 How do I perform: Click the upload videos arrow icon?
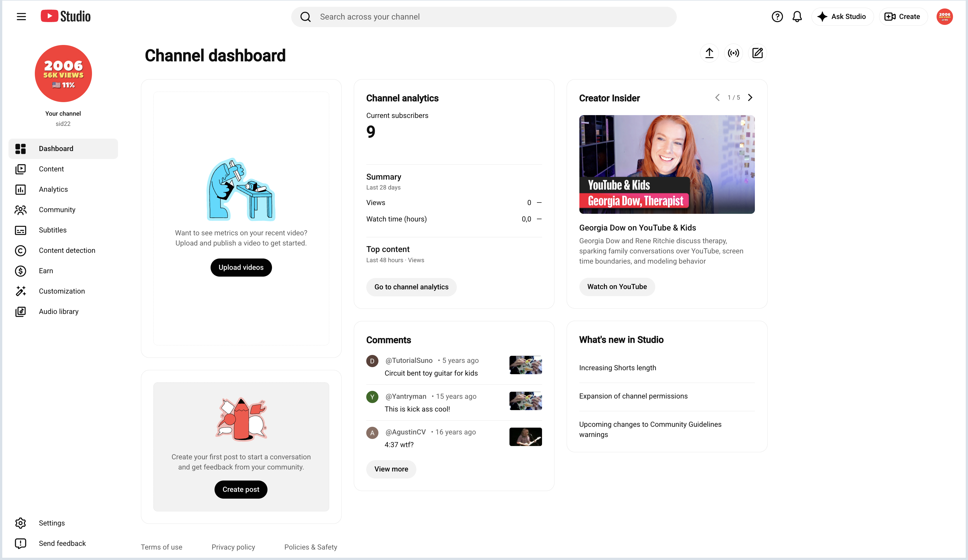click(709, 53)
